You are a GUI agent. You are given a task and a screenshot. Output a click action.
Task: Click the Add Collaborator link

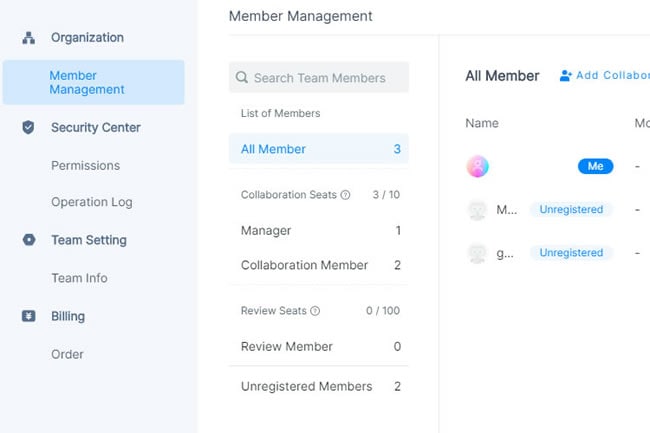[x=604, y=75]
